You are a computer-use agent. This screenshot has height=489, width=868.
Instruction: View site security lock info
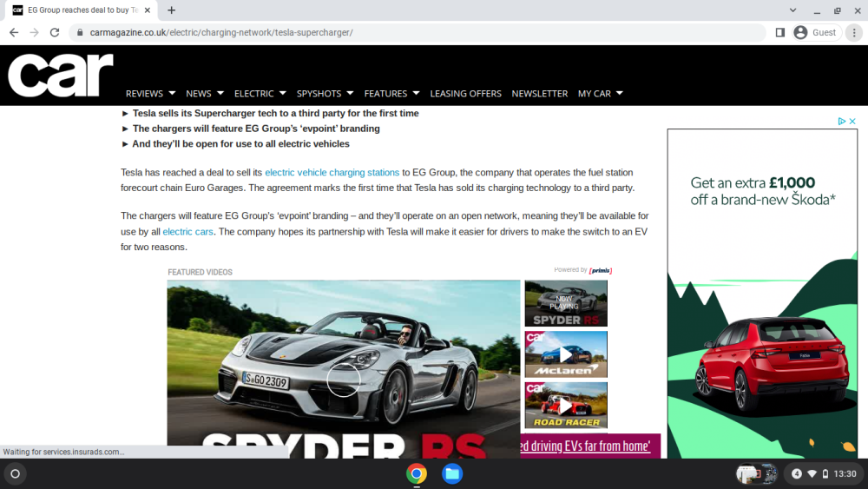80,33
